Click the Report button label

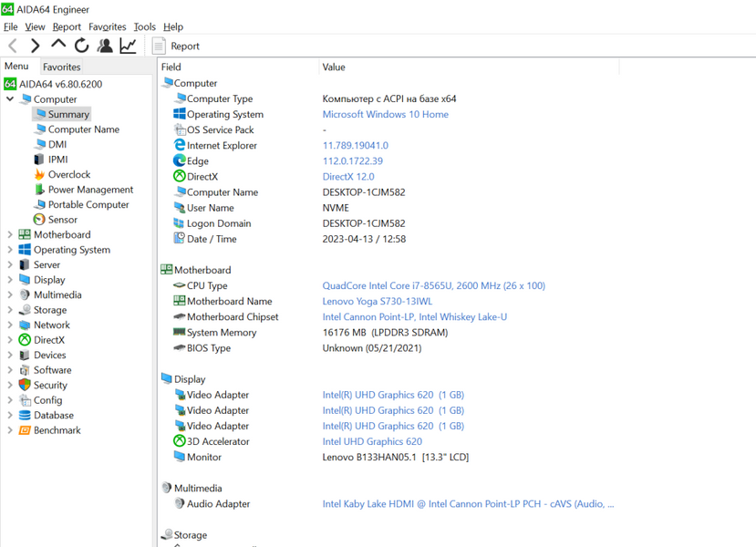[185, 46]
